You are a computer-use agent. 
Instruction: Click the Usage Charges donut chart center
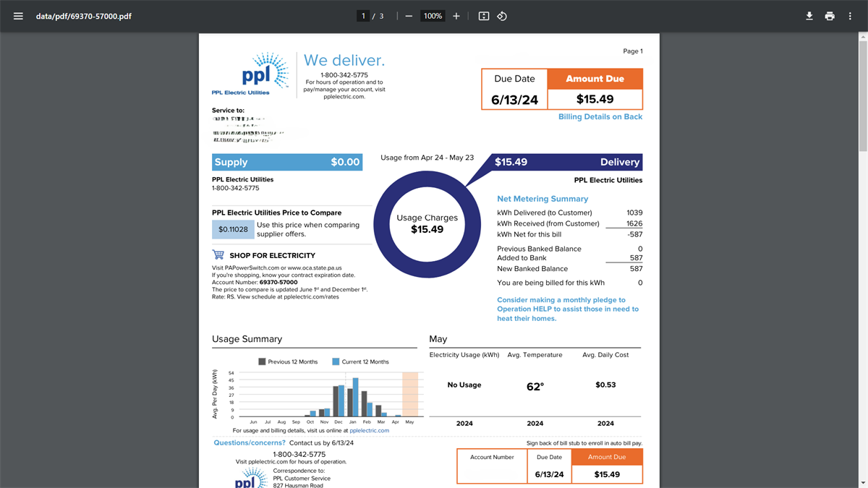point(427,223)
